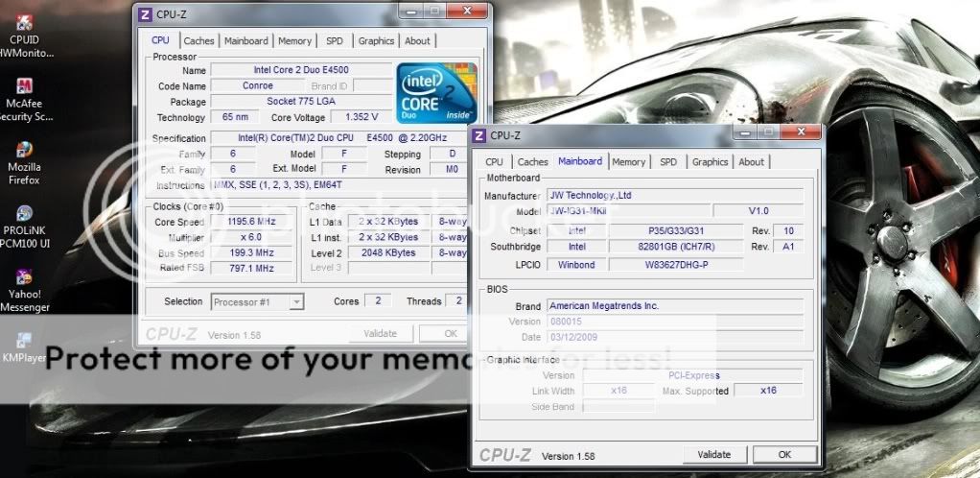Select the Mainboard tab in the front CPU-Z window
The width and height of the screenshot is (980, 478).
click(x=581, y=161)
